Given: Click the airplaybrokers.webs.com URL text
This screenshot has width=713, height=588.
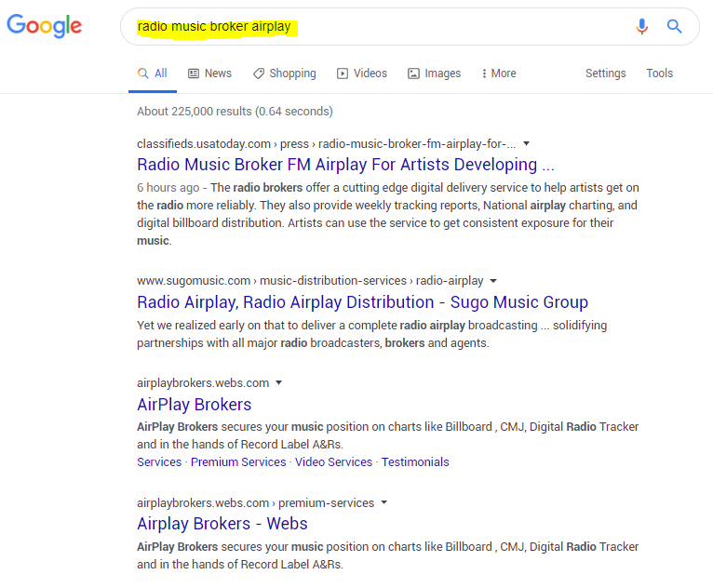Looking at the screenshot, I should [x=203, y=383].
